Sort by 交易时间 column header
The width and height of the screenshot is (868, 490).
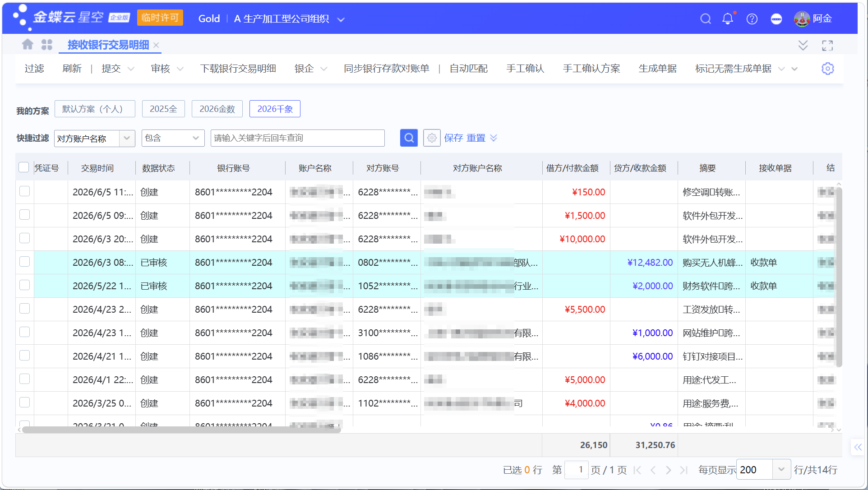[97, 168]
